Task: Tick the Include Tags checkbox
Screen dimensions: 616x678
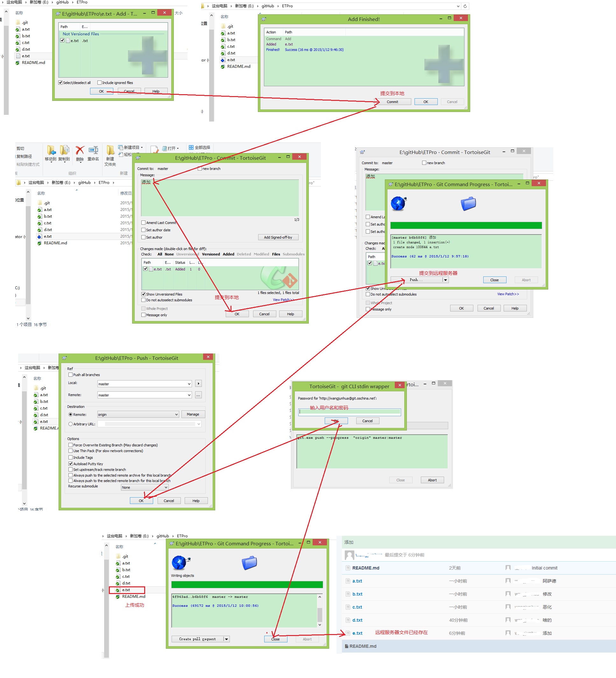Action: [x=70, y=458]
